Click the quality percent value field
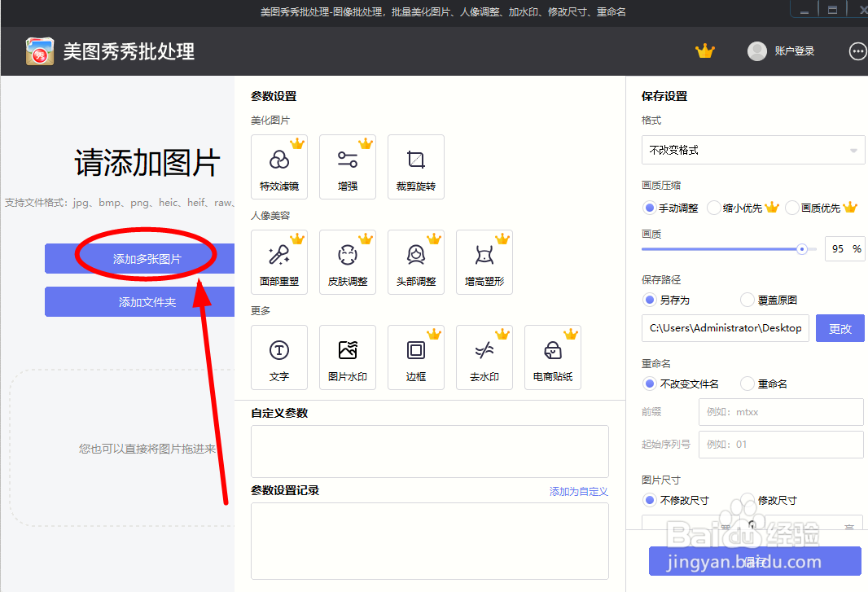This screenshot has height=592, width=868. tap(844, 249)
